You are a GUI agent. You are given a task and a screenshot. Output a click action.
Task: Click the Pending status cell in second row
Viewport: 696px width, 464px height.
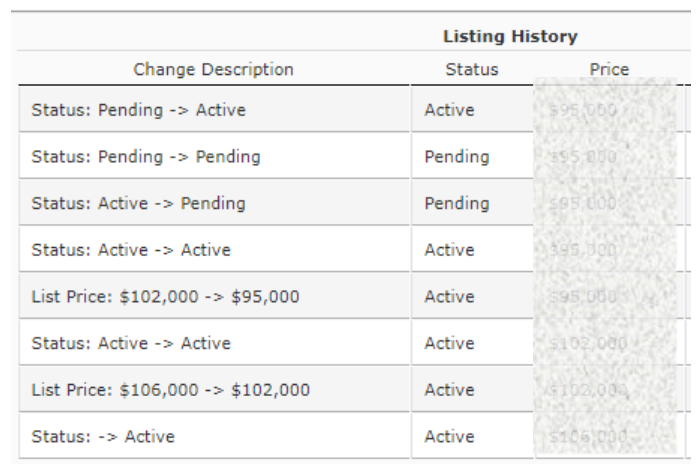(457, 157)
